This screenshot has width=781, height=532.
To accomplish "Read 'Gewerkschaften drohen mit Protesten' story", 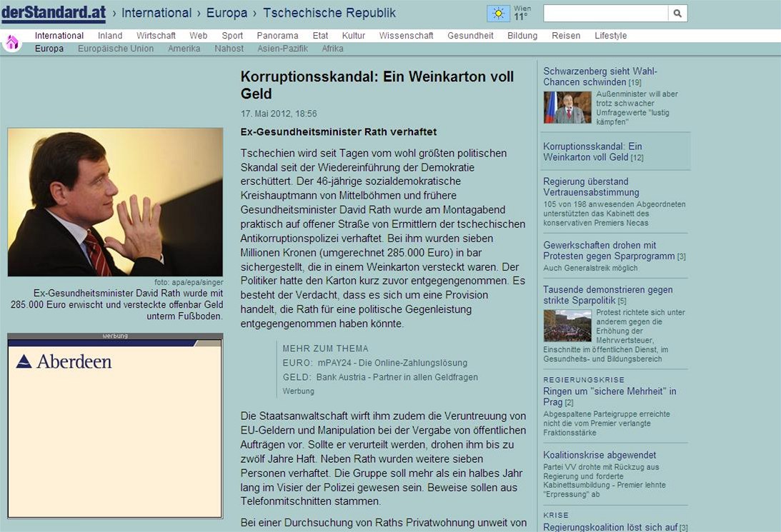I will pos(609,251).
